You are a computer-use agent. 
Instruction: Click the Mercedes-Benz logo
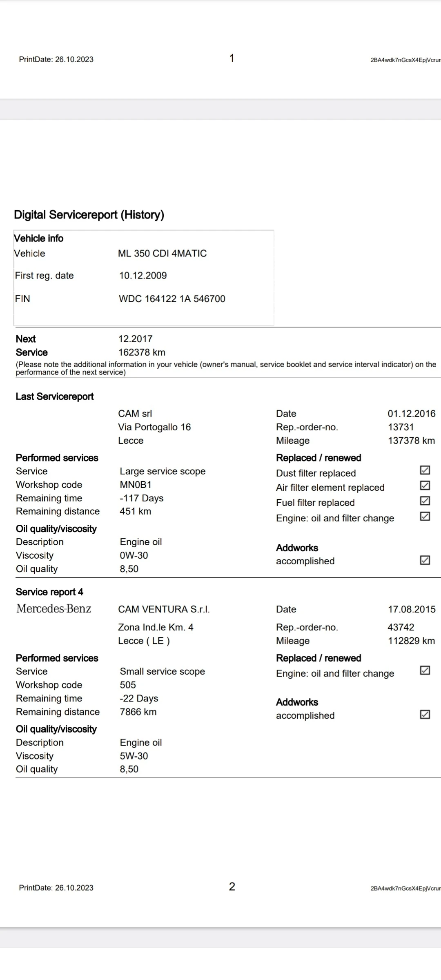point(53,609)
